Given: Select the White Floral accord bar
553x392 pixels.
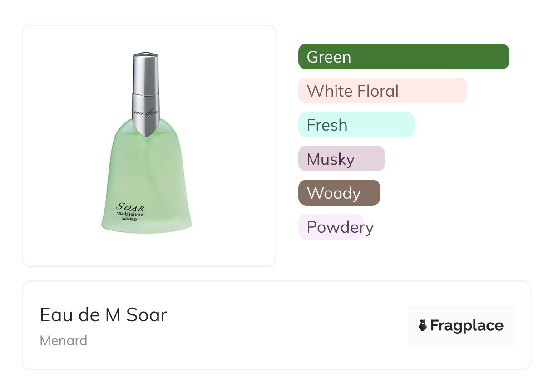Looking at the screenshot, I should click(382, 91).
